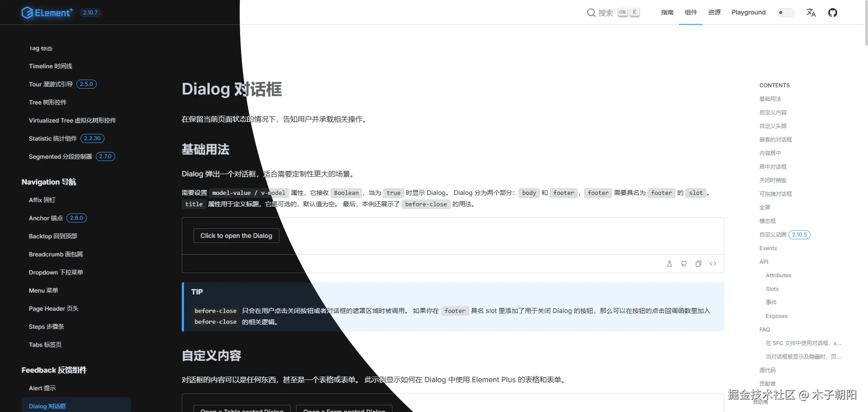The image size is (868, 412).
Task: Jump to 全屏 in contents
Action: click(x=765, y=208)
